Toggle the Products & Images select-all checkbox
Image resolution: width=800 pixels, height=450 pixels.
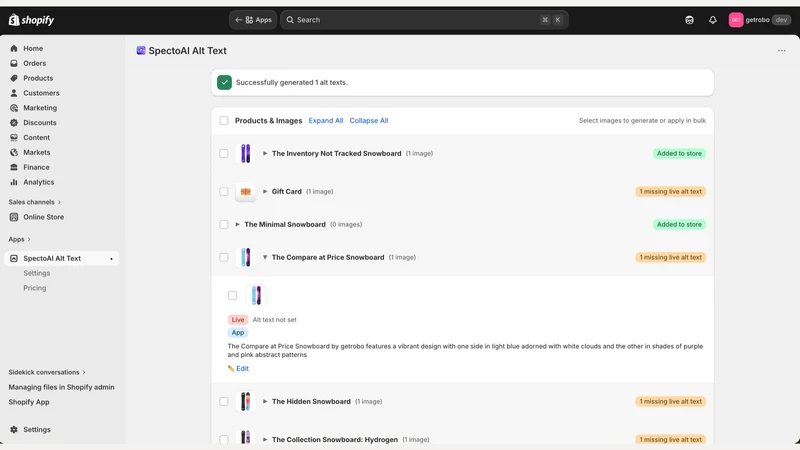click(223, 120)
